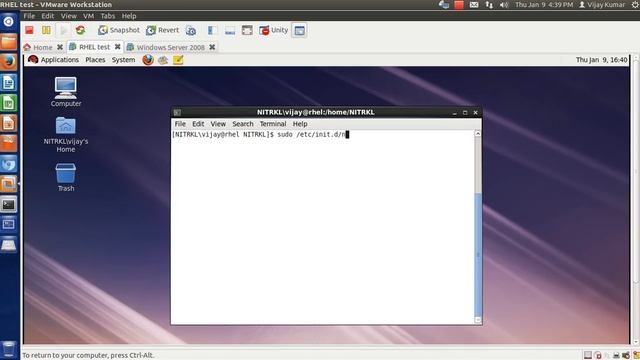Open the Trash in Ubuntu launcher
This screenshot has height=360, width=640.
point(9,350)
